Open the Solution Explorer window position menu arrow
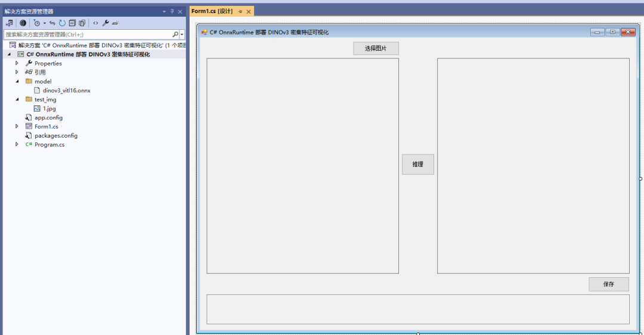 (x=165, y=11)
